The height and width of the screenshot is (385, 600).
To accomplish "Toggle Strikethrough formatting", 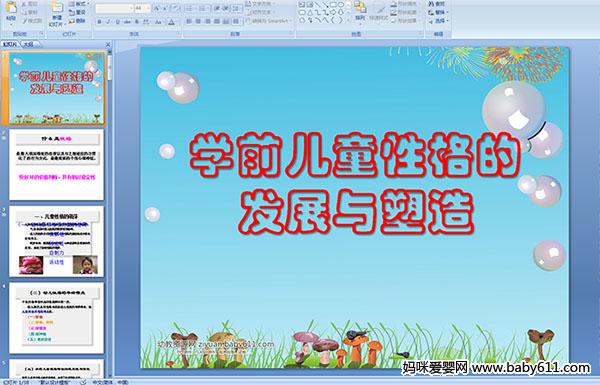I will (127, 22).
